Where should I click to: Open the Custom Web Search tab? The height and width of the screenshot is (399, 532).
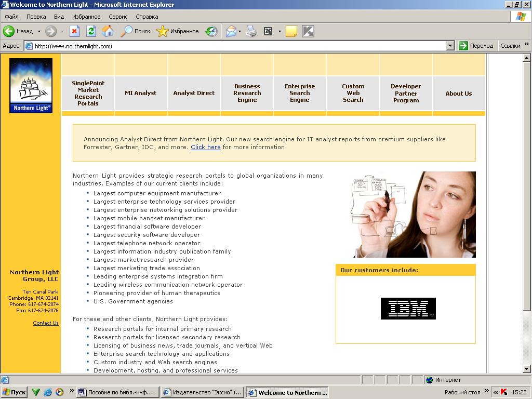[x=353, y=94]
